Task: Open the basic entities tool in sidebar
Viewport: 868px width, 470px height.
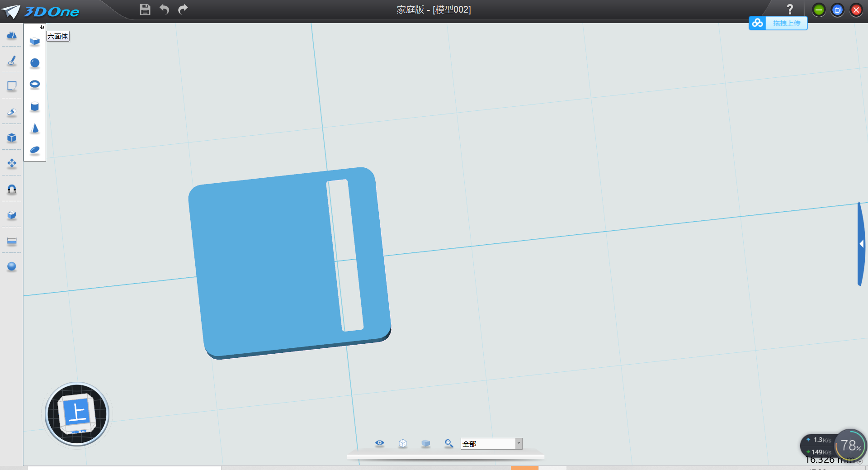Action: click(12, 35)
